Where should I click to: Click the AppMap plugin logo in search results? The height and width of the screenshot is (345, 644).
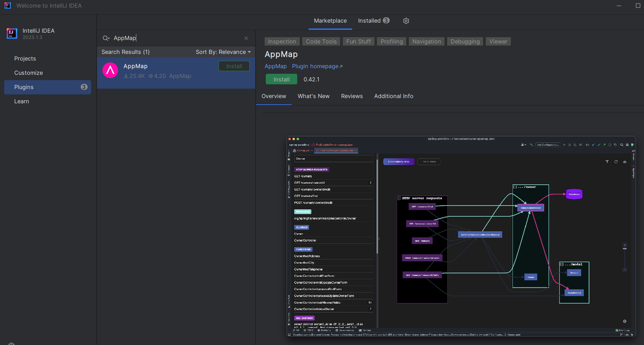tap(110, 71)
